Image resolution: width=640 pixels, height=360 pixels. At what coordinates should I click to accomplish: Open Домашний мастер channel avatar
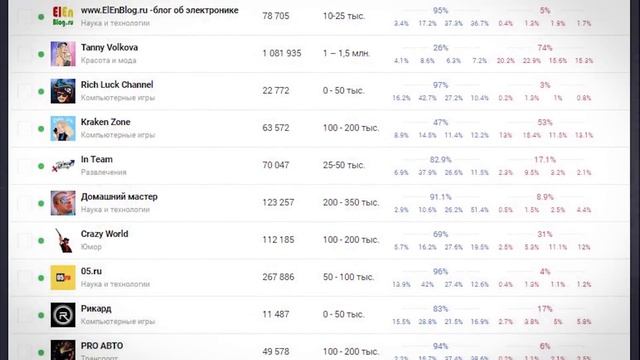point(63,203)
